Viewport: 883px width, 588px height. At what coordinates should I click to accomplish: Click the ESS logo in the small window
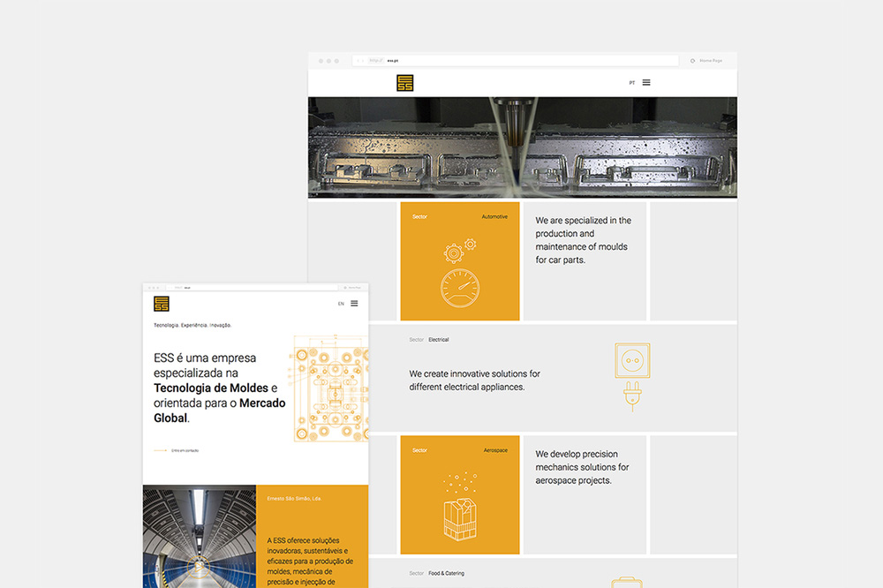[x=161, y=304]
